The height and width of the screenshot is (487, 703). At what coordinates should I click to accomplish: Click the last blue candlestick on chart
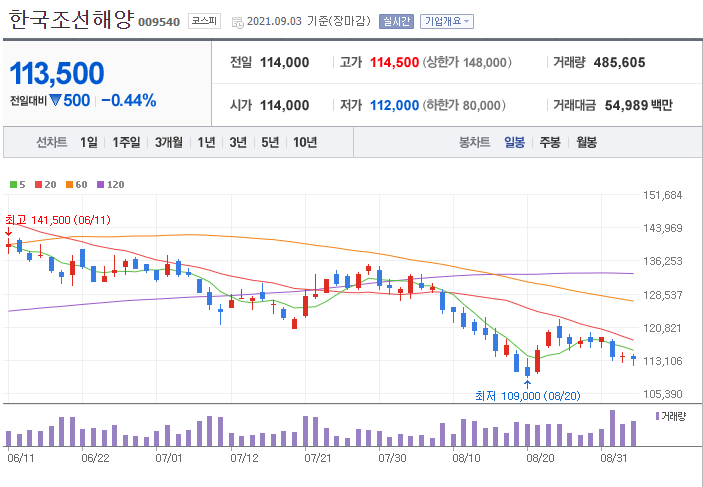pyautogui.click(x=634, y=358)
